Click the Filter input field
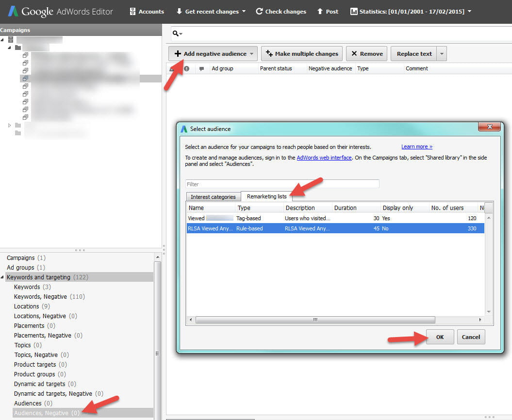Viewport: 512px width, 420px height. click(282, 184)
